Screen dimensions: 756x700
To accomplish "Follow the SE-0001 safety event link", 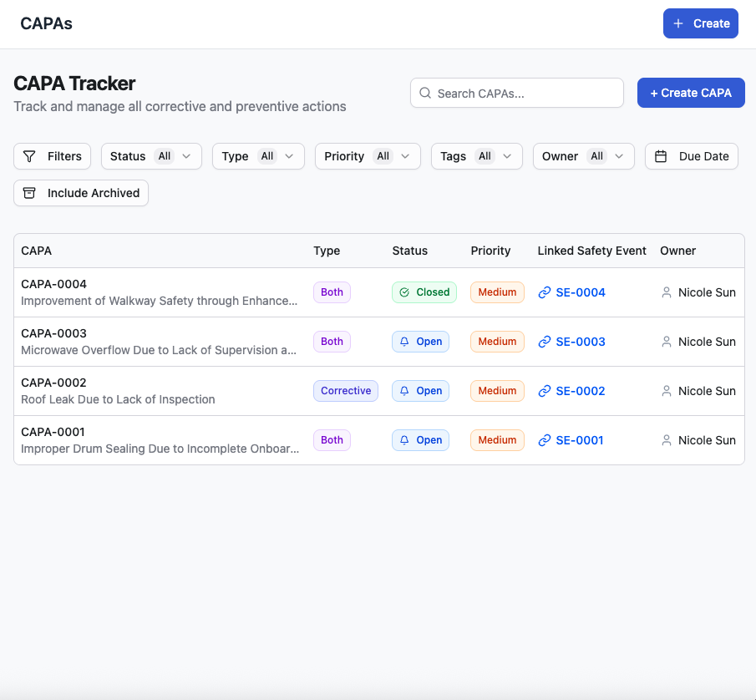I will coord(580,440).
